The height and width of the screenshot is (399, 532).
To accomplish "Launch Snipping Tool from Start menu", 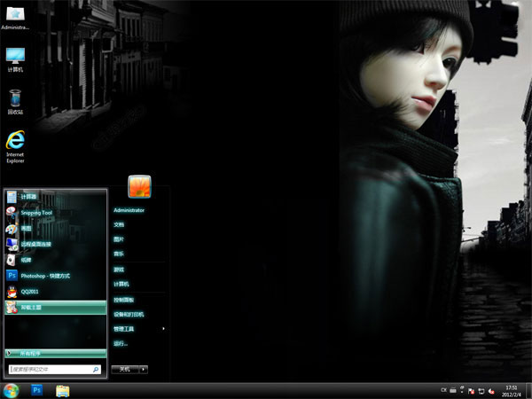I will (x=56, y=213).
